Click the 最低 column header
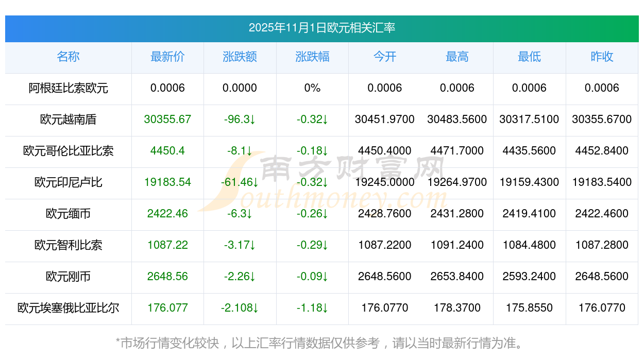 click(x=529, y=57)
